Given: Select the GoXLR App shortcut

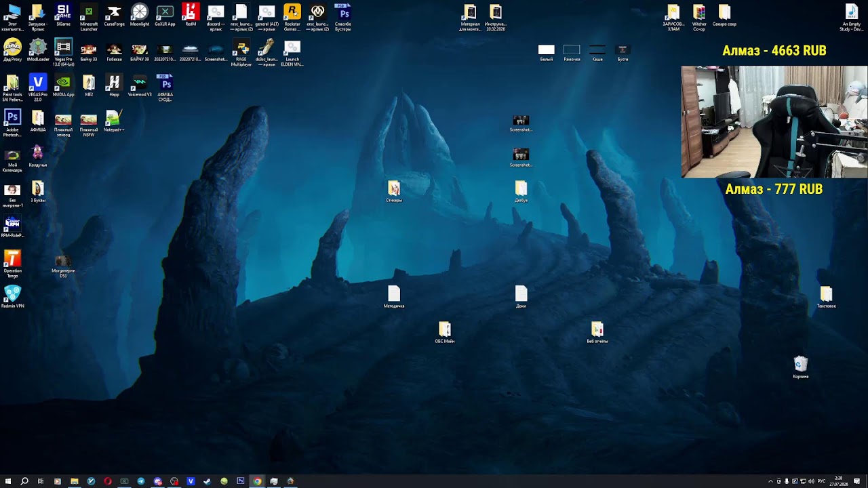Looking at the screenshot, I should click(x=165, y=16).
